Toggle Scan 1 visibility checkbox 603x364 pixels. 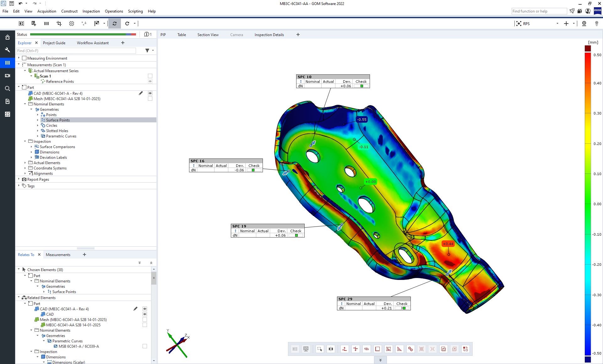(150, 76)
